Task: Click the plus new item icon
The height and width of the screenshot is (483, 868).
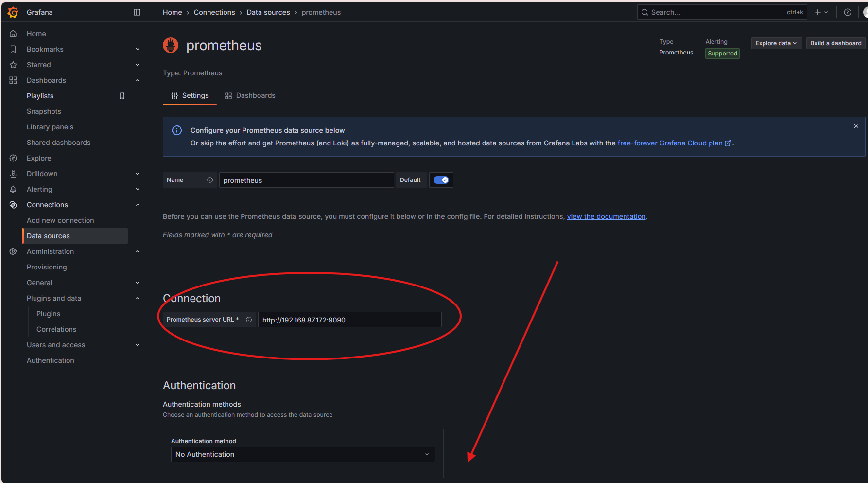Action: 818,12
